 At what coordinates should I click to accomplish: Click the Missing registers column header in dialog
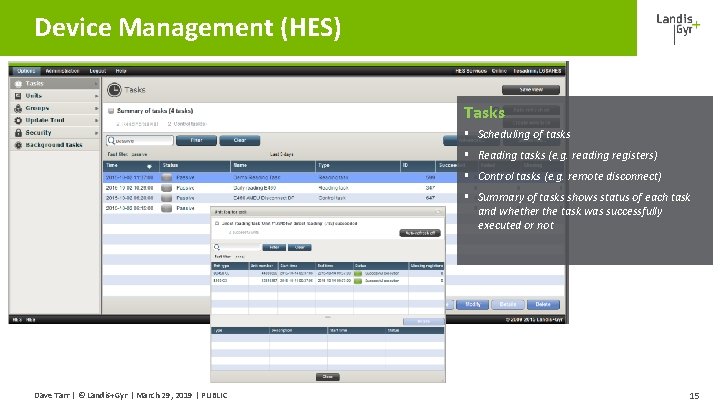[427, 266]
